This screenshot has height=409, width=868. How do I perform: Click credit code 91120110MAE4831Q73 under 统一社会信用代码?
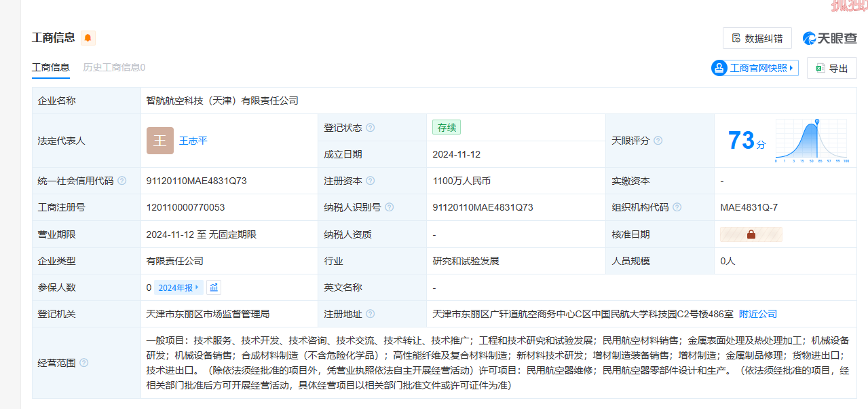(x=197, y=181)
